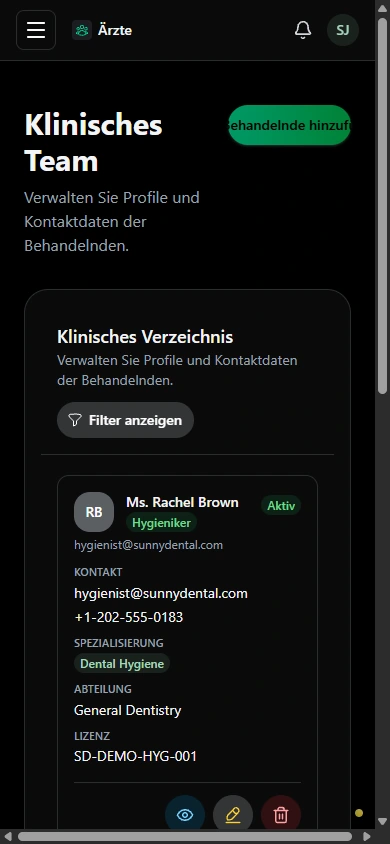Click phone number +1-202-555-0183
The width and height of the screenshot is (390, 844).
[x=129, y=617]
